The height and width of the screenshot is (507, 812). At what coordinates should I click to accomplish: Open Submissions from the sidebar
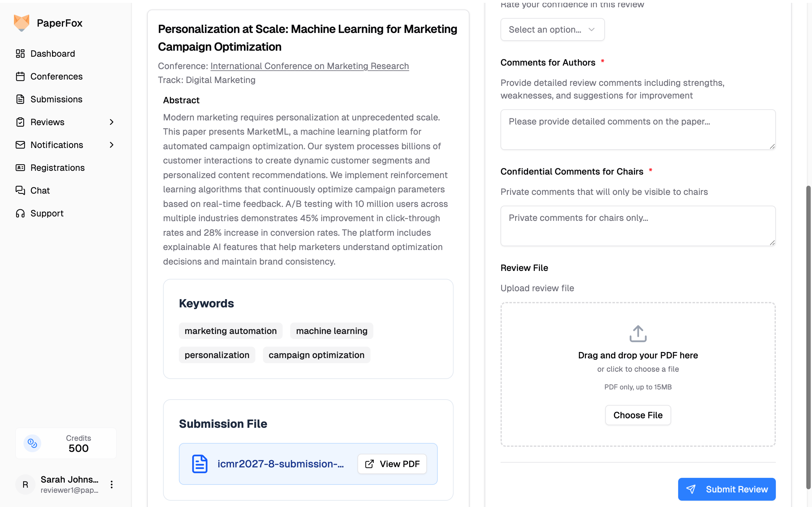(x=56, y=99)
